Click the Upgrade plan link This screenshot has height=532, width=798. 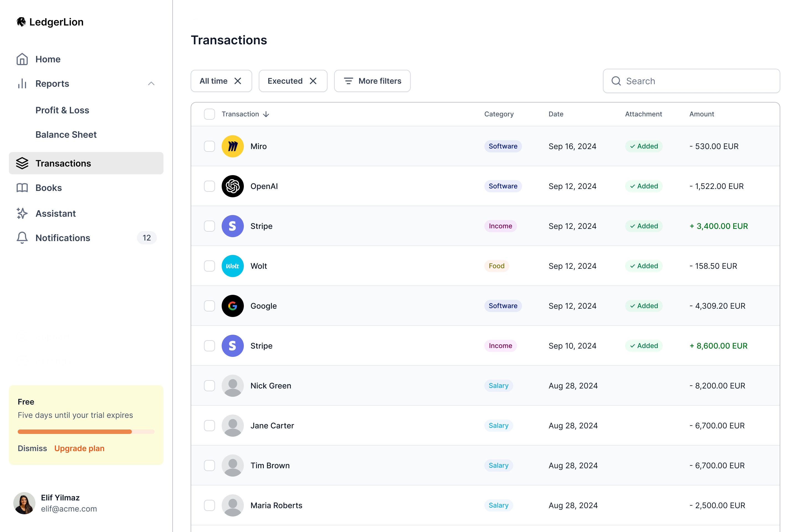pos(80,449)
